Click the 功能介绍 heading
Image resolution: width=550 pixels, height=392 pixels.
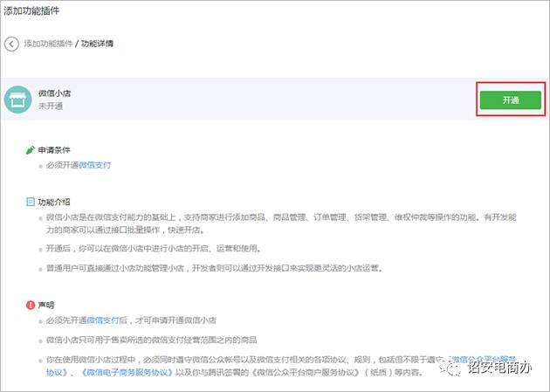tap(54, 202)
